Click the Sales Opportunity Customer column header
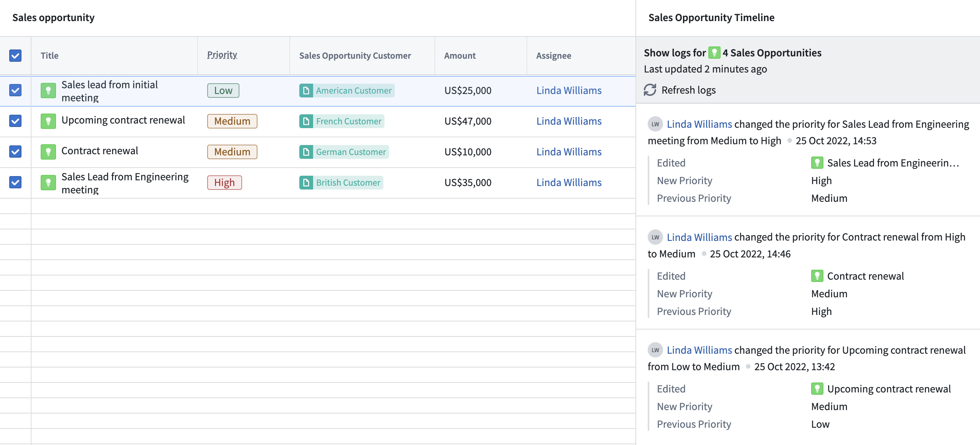This screenshot has height=445, width=980. [355, 56]
